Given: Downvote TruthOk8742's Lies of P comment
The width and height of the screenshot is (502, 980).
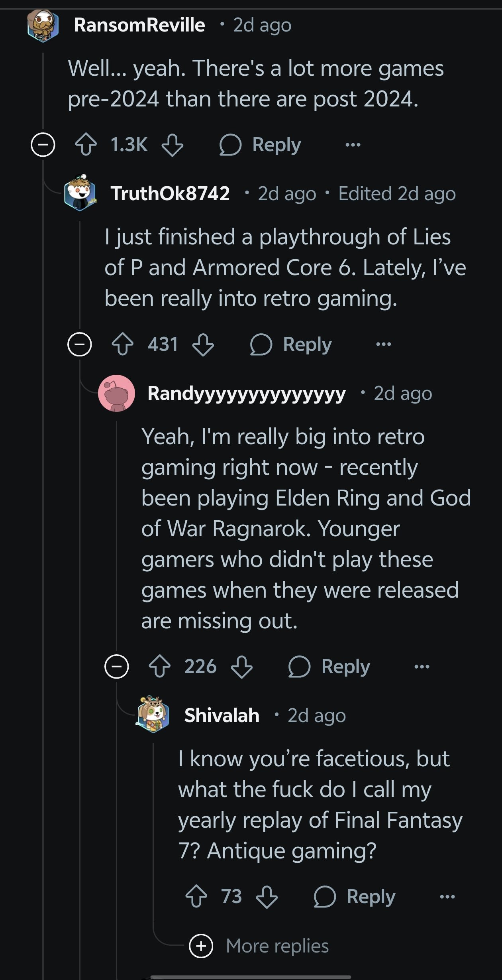Looking at the screenshot, I should pyautogui.click(x=203, y=344).
